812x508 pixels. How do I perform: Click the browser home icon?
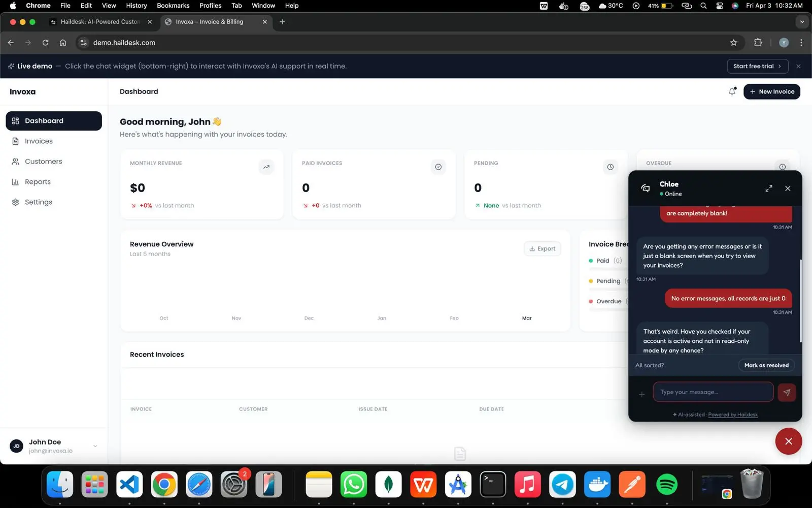click(62, 43)
